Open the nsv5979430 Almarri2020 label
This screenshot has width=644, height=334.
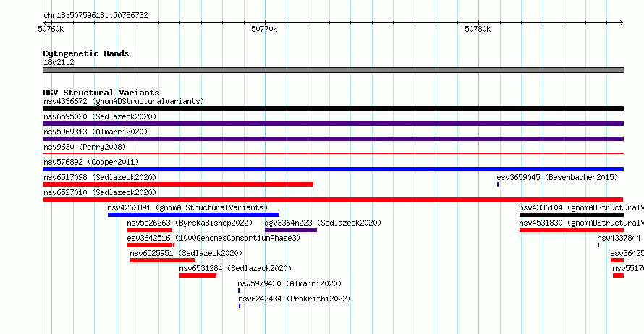click(289, 283)
